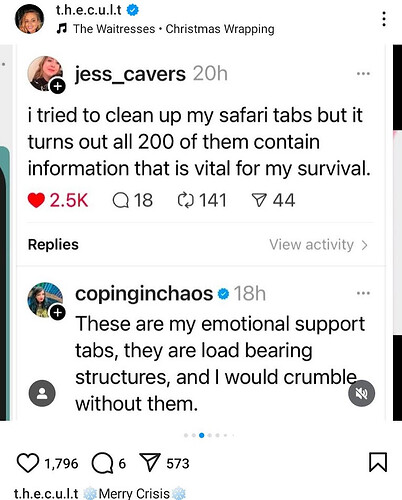Open the thread reply bubble showing 18
The width and height of the screenshot is (402, 500).
point(120,200)
